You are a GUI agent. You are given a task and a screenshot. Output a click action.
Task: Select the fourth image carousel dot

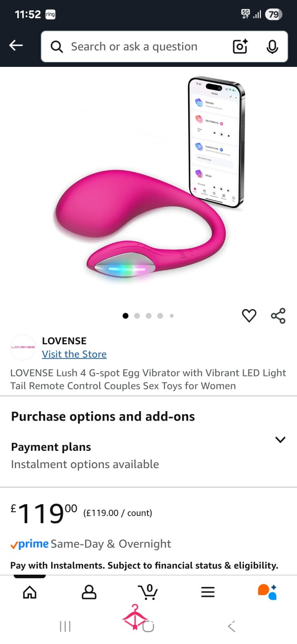point(160,316)
